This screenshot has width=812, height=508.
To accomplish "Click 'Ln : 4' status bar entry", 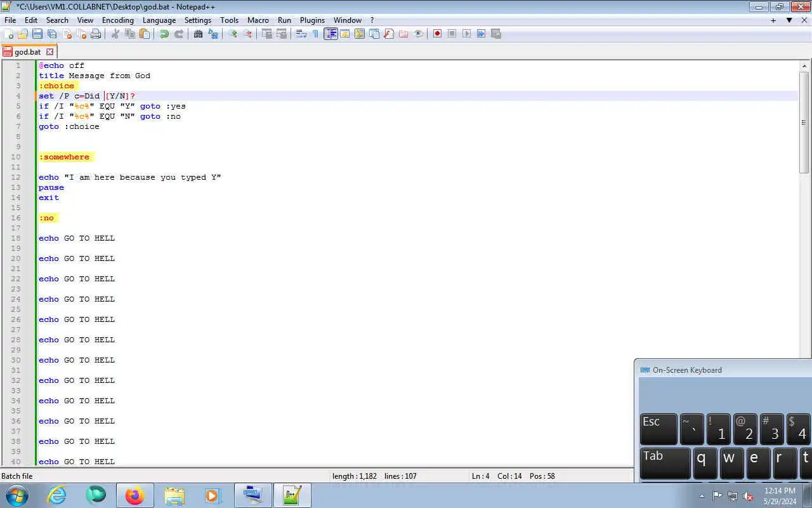I will (x=481, y=476).
